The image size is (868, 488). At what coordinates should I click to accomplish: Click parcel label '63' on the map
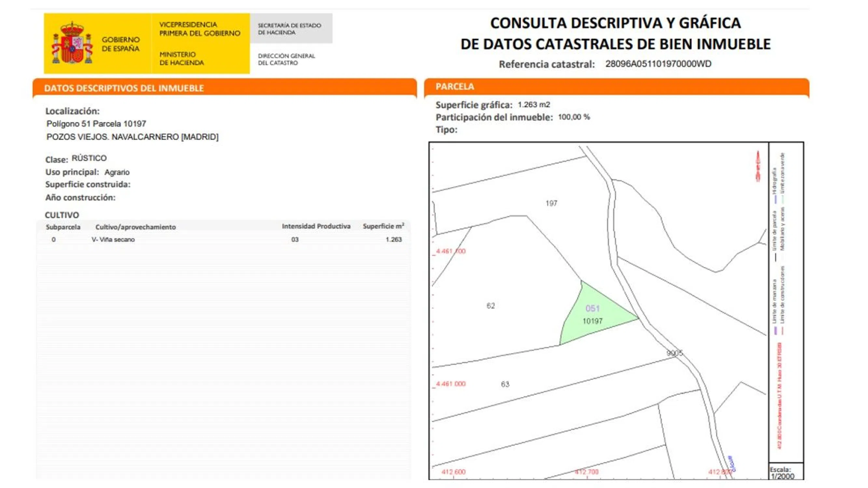pyautogui.click(x=505, y=384)
